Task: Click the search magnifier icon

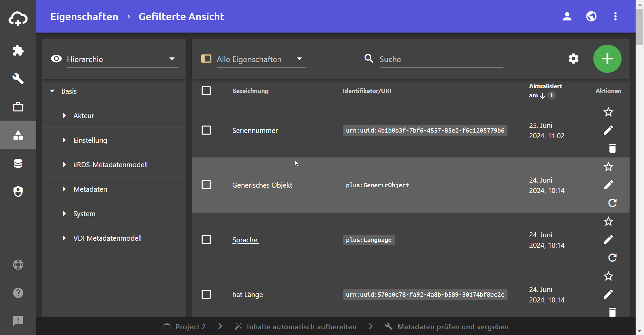Action: (x=369, y=59)
